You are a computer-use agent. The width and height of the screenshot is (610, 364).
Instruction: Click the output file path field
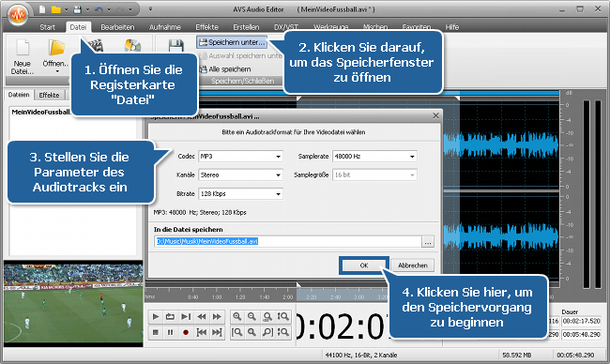coord(288,241)
